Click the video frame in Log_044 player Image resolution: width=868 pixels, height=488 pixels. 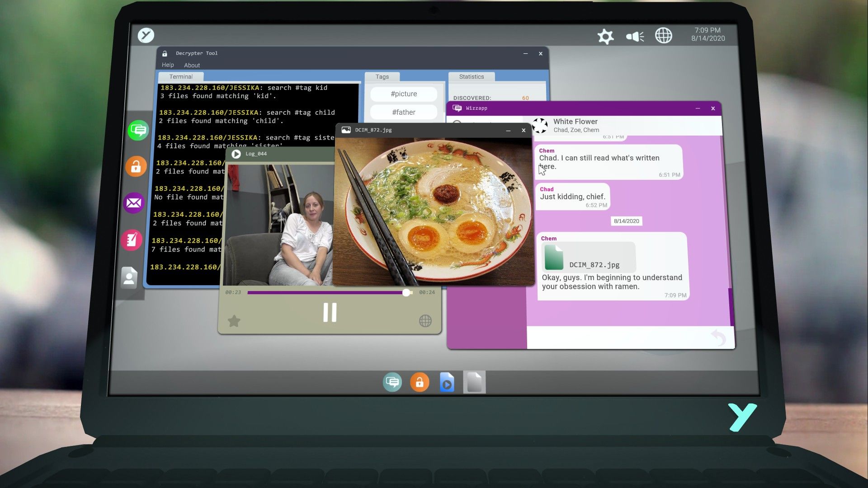[x=278, y=225]
